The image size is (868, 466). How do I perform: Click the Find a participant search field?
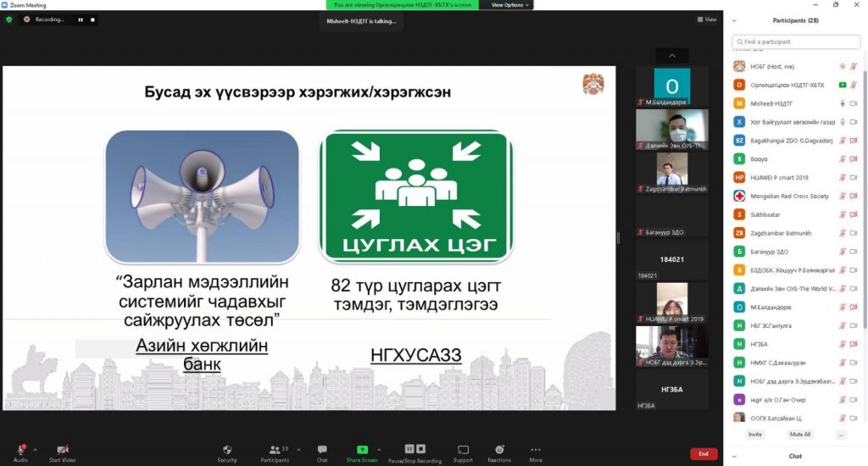point(795,42)
